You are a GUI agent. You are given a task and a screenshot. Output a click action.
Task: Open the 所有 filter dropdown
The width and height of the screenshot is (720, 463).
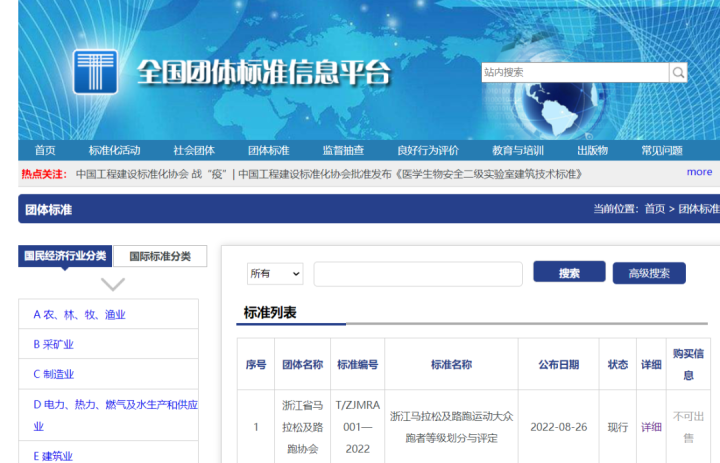coord(275,274)
